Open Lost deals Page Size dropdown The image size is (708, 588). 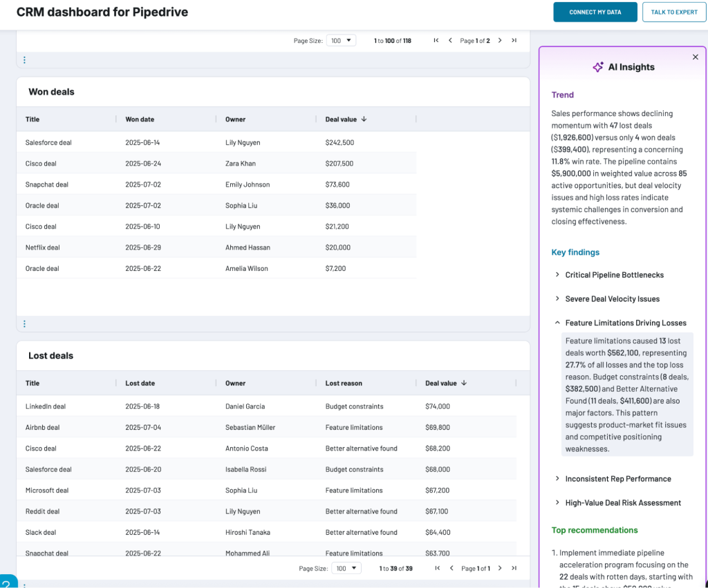click(x=346, y=568)
